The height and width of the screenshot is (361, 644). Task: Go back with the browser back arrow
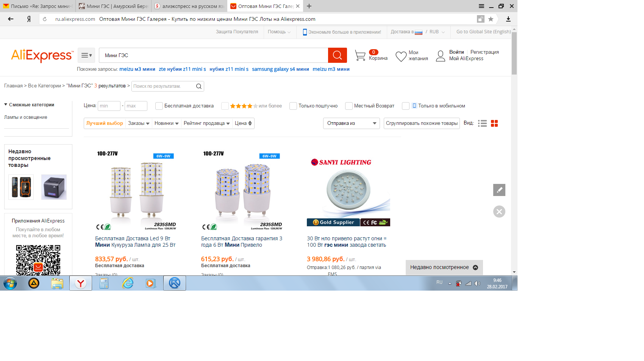(x=11, y=19)
